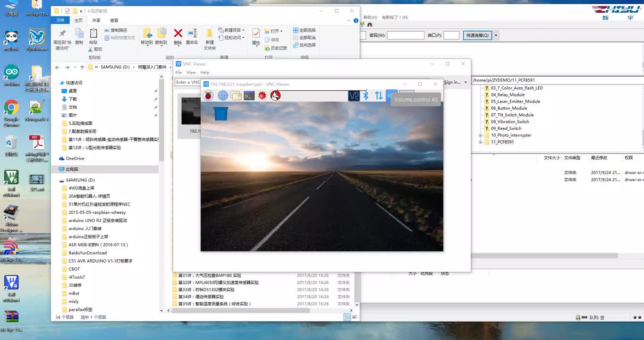Click the VNC Server address entry field
Screen dimensions: 644x340
point(188,82)
